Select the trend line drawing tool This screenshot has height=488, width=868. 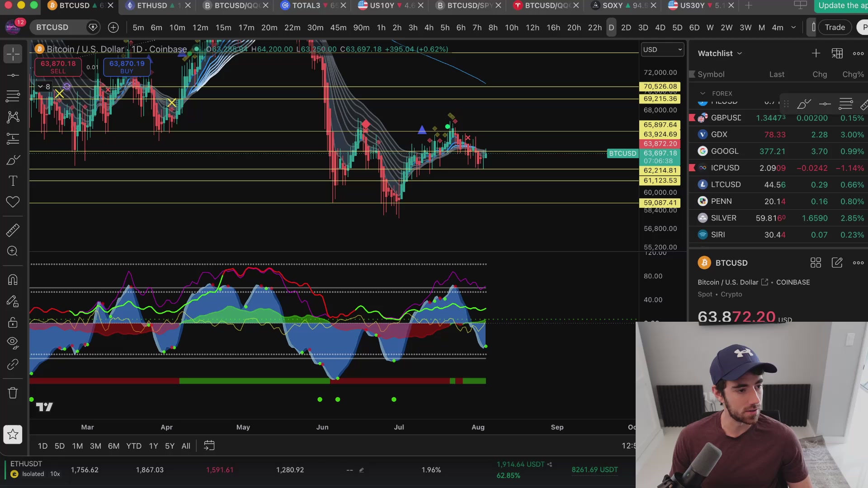13,75
